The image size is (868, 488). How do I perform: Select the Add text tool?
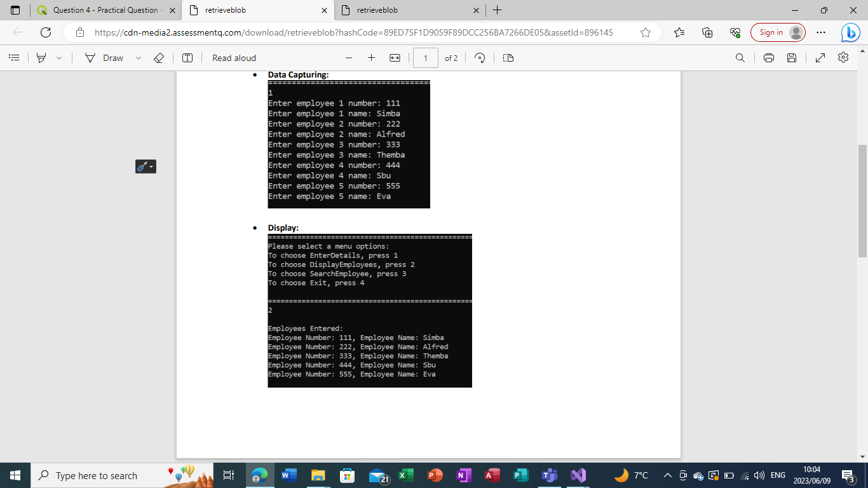[x=187, y=58]
